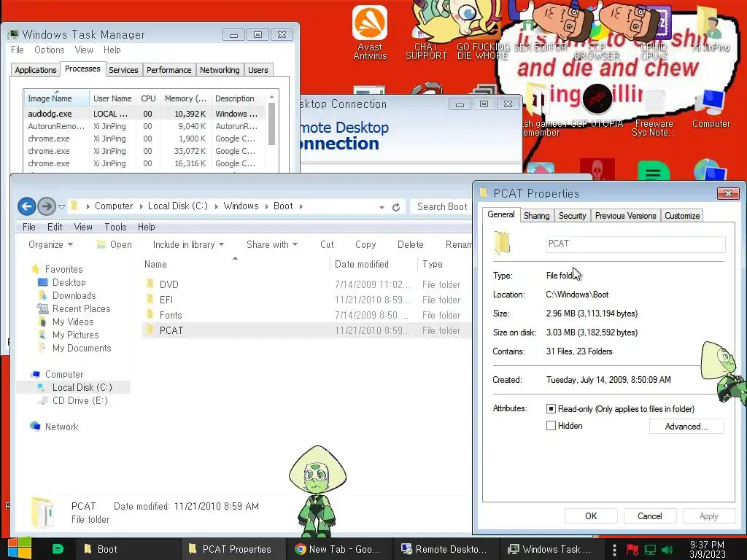The width and height of the screenshot is (747, 560).
Task: Click the Network icon in navigation pane
Action: 35,426
